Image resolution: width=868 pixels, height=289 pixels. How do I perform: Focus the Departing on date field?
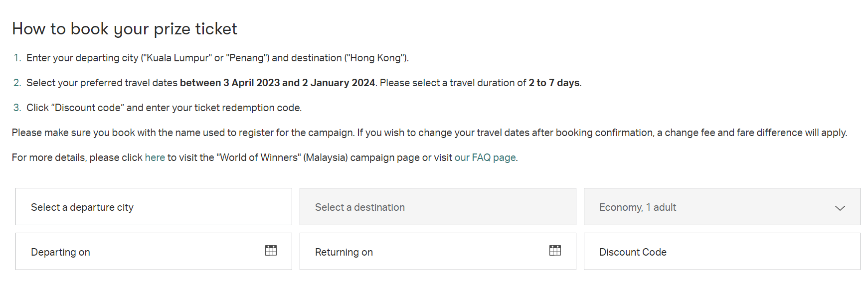pos(154,252)
